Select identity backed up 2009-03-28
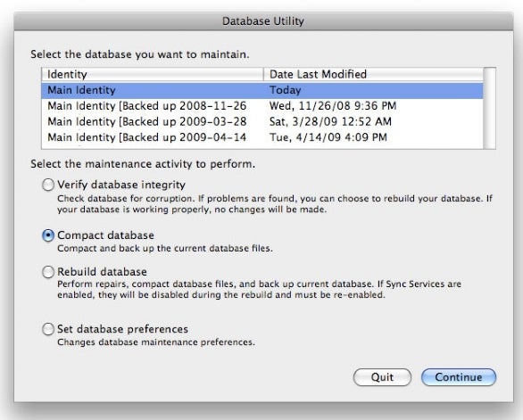The image size is (523, 420). 262,121
